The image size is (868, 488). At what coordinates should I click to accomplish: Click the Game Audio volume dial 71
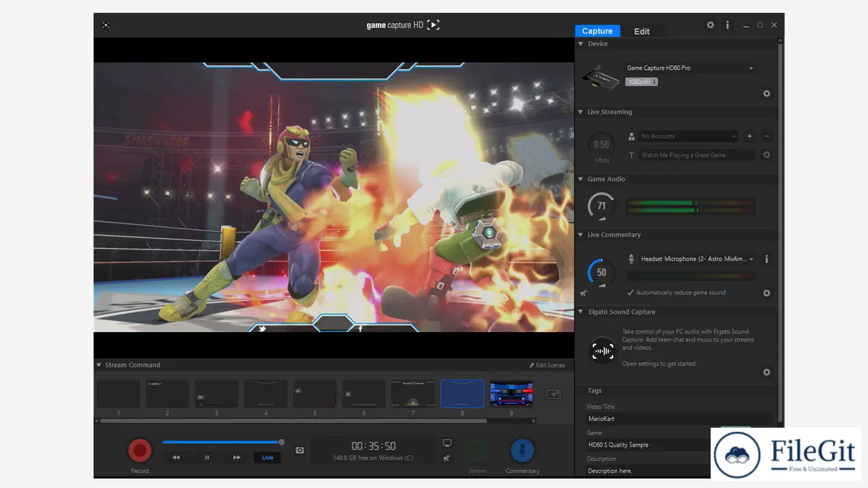[601, 206]
